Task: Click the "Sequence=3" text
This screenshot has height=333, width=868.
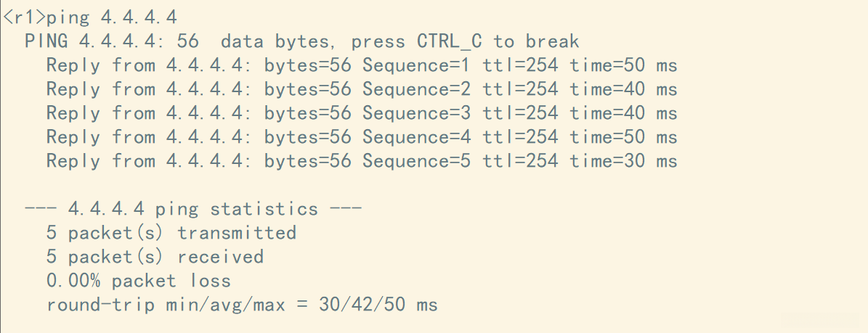Action: coord(416,113)
